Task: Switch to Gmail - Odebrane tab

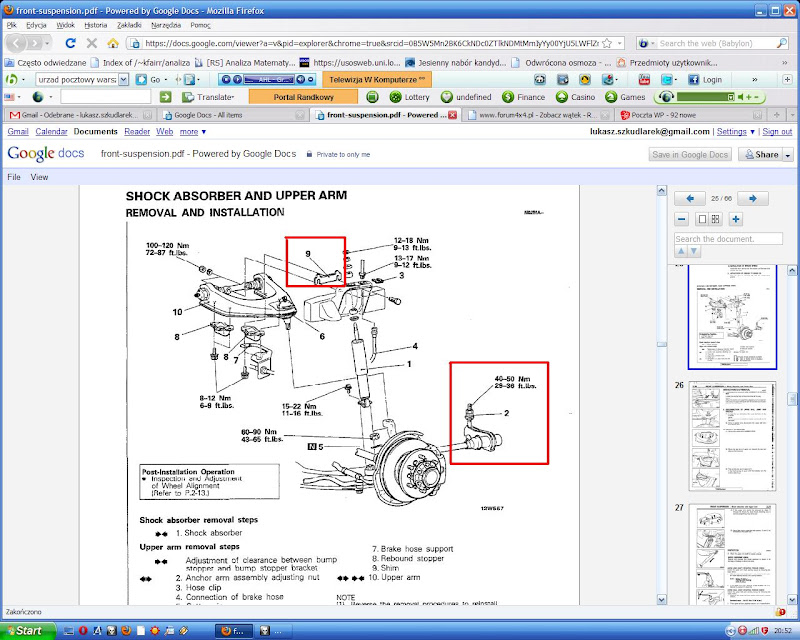Action: click(79, 115)
